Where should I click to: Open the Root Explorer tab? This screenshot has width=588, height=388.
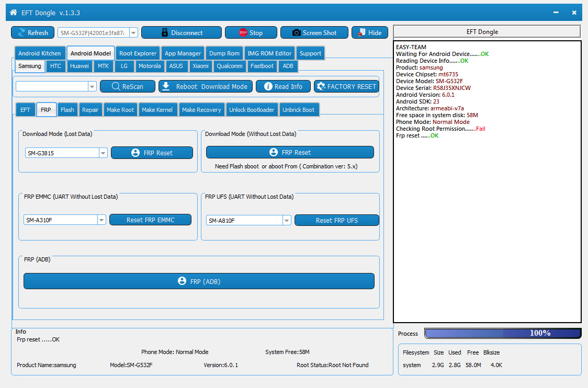[138, 53]
